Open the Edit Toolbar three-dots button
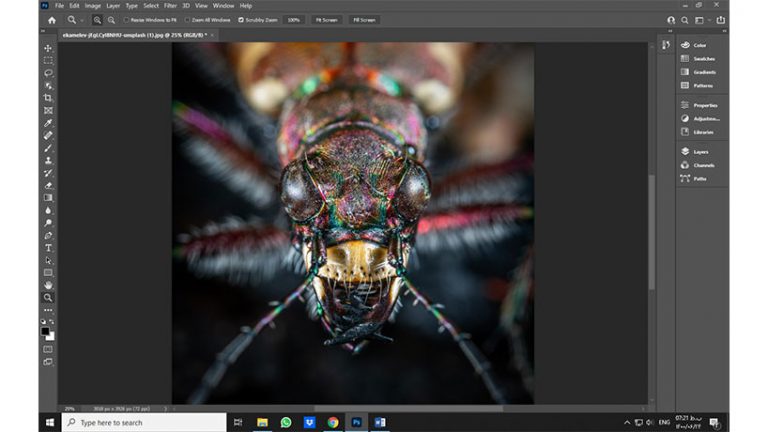The height and width of the screenshot is (432, 768). point(48,310)
